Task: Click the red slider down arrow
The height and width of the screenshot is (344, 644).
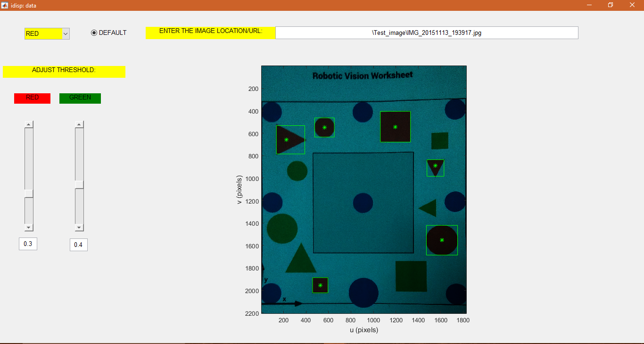Action: coord(29,228)
